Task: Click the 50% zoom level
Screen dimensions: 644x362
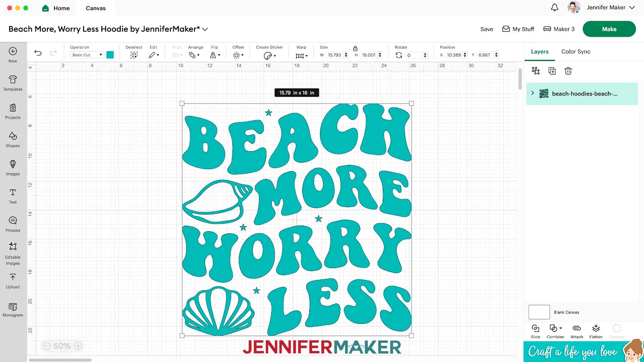Action: (62, 346)
